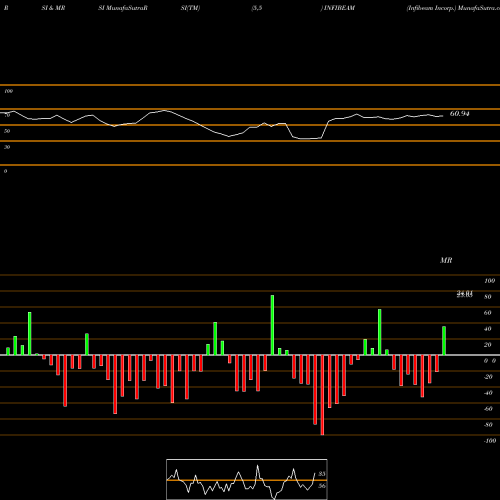Select the INFIBEAM ticker text in header
This screenshot has width=500, height=500.
pyautogui.click(x=339, y=8)
